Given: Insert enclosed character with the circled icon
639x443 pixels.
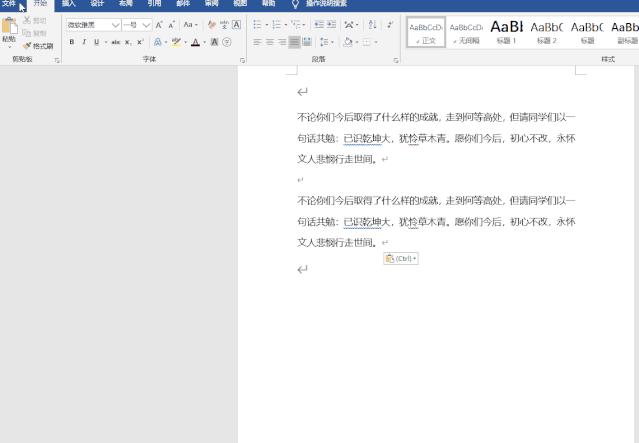Looking at the screenshot, I should pyautogui.click(x=227, y=42).
